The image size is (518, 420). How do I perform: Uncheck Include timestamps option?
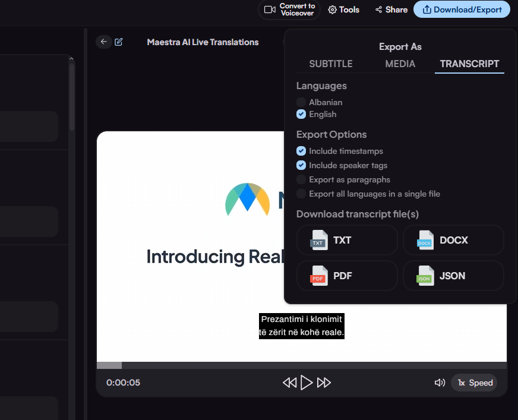tap(301, 151)
